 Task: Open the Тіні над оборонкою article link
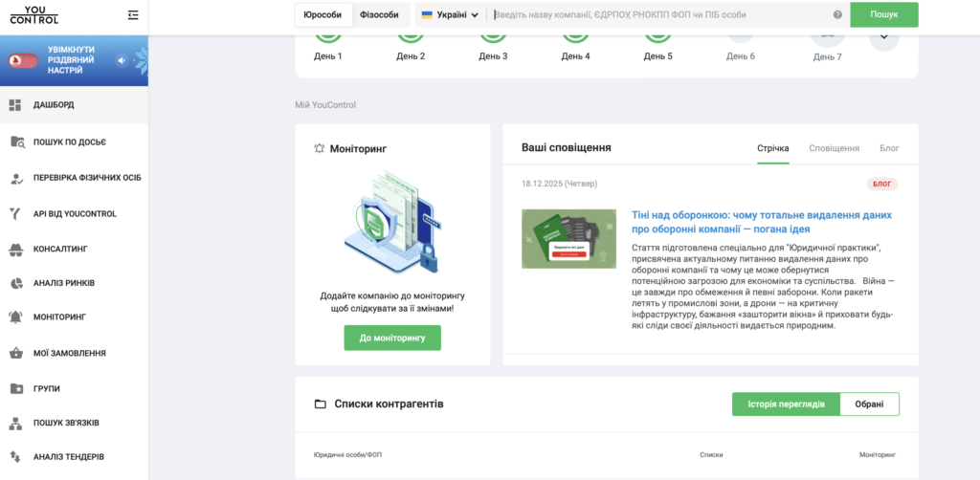[x=762, y=222]
